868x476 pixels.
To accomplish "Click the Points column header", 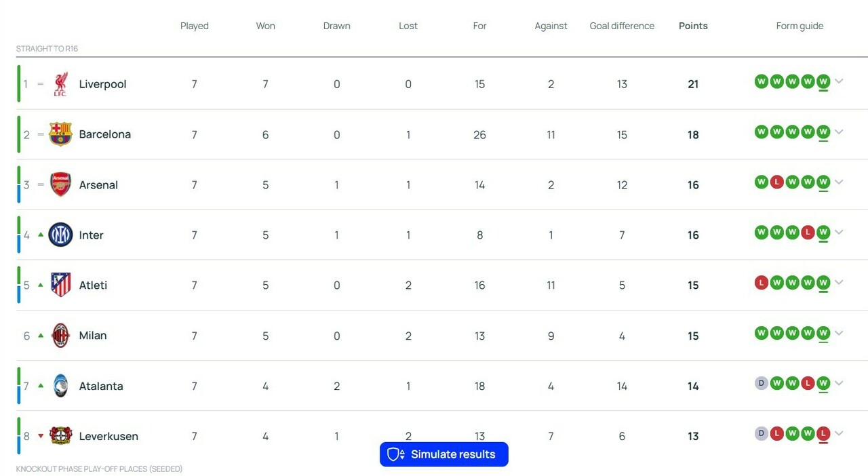I will pos(693,26).
